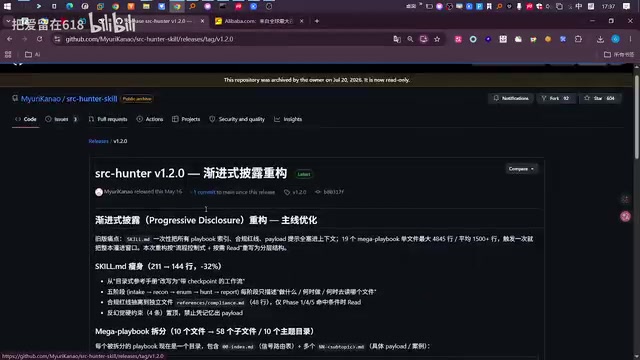Open the Insights tab
This screenshot has height=360, width=640.
point(288,119)
